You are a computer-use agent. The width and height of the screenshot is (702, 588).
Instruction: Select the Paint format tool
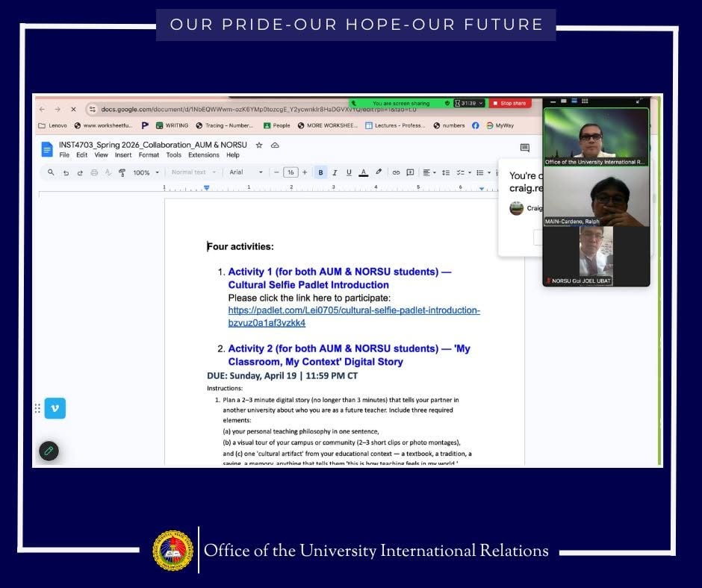click(x=122, y=172)
